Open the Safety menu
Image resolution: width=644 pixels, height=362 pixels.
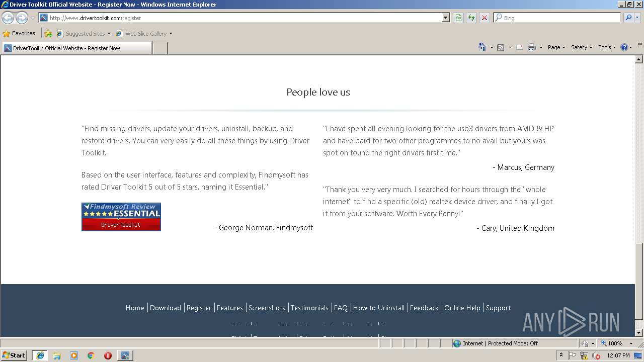coord(581,47)
